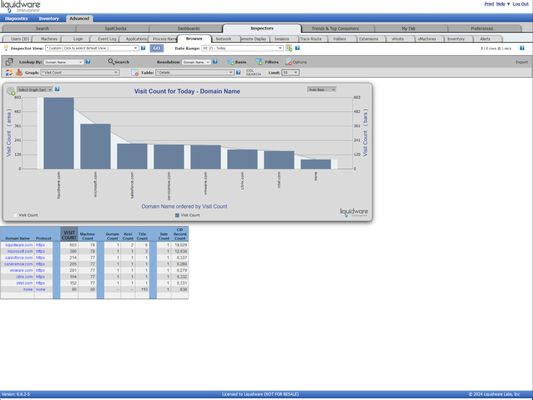This screenshot has width=533, height=400.
Task: Open the Dashboards tab
Action: (x=189, y=29)
